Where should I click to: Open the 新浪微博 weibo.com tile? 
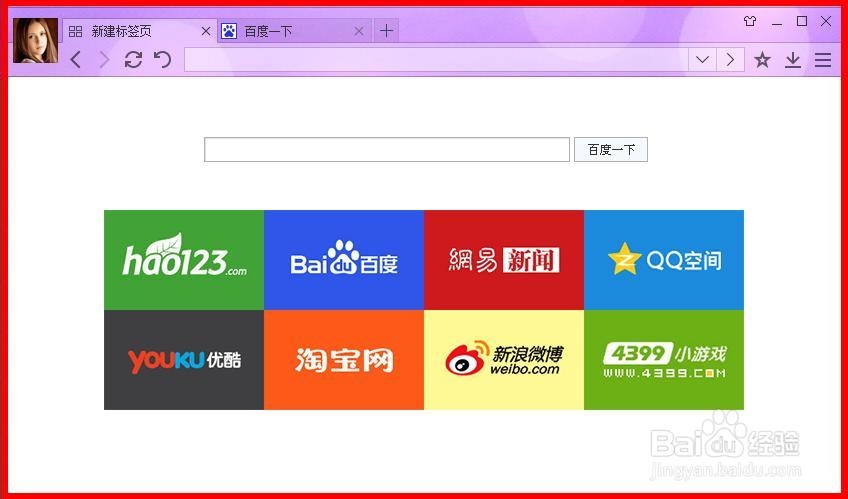click(504, 360)
